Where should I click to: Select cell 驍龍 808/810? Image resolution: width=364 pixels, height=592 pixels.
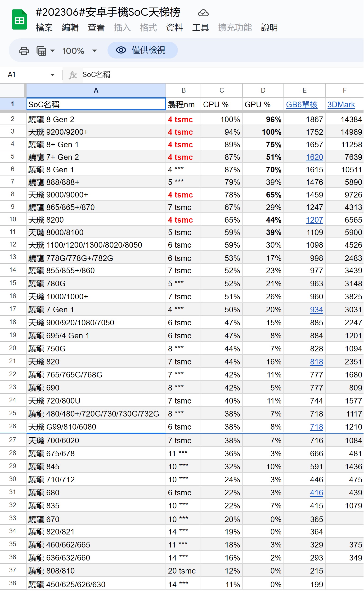point(96,571)
